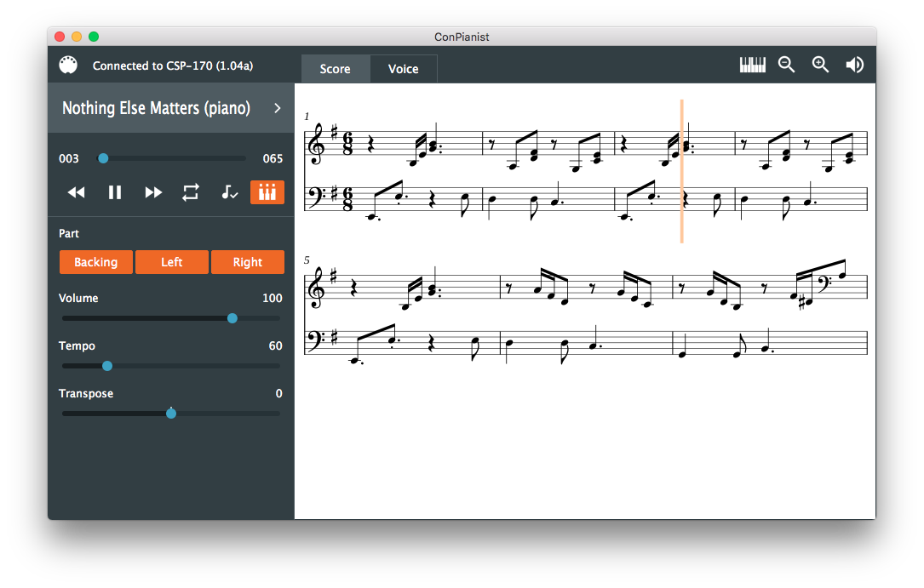
Task: Click the song position slider handle
Action: pyautogui.click(x=103, y=158)
